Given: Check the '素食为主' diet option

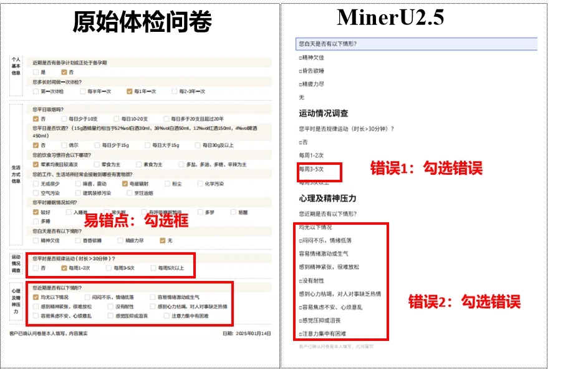Looking at the screenshot, I should tap(138, 164).
